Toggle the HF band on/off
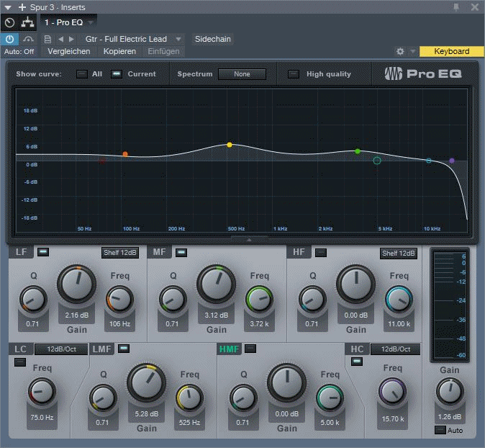The width and height of the screenshot is (485, 448). tap(321, 253)
